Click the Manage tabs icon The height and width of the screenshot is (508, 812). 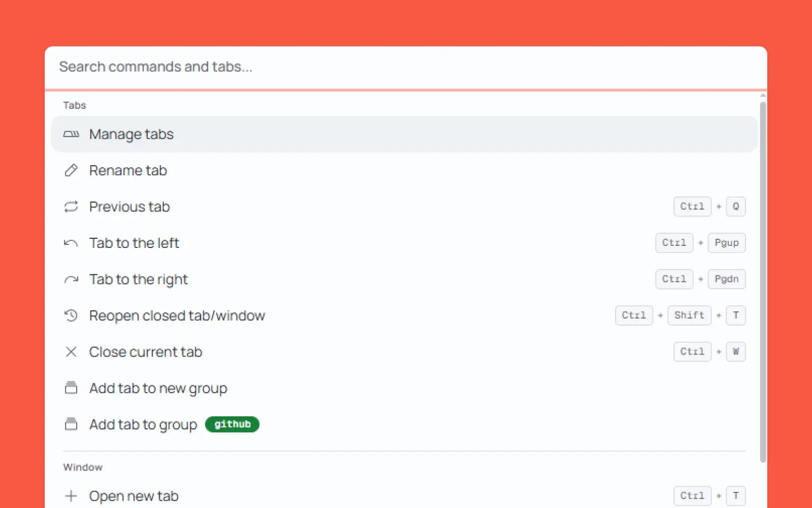coord(71,134)
